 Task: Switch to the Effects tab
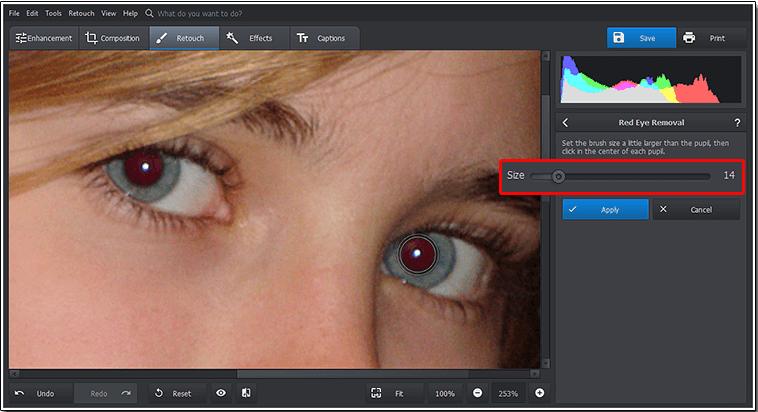(x=254, y=38)
